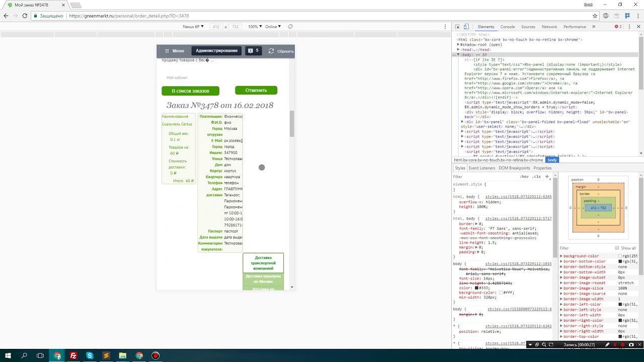
Task: Open the 100% zoom dropdown
Action: coord(255,27)
